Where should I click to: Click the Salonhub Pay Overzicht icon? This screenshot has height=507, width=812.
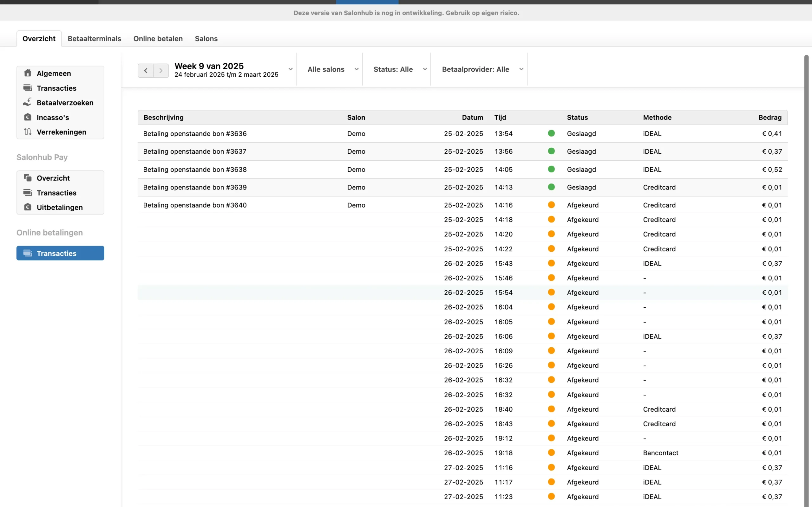tap(28, 178)
